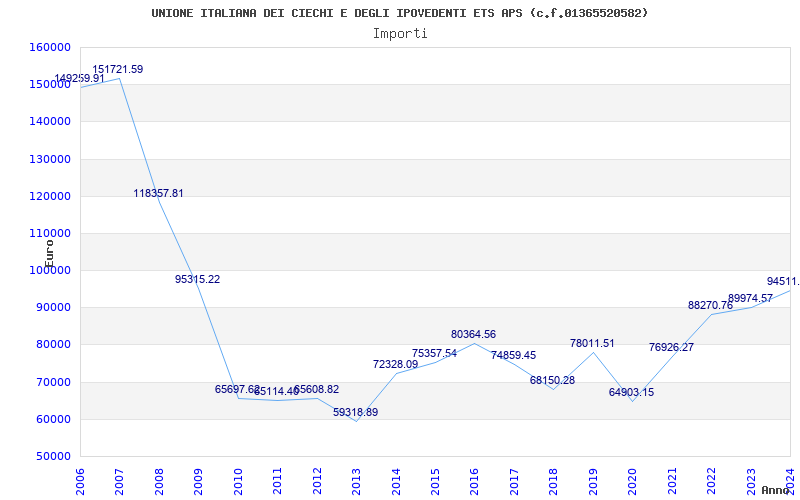Click the x-axis year 2016
Image resolution: width=800 pixels, height=500 pixels.
click(x=474, y=481)
